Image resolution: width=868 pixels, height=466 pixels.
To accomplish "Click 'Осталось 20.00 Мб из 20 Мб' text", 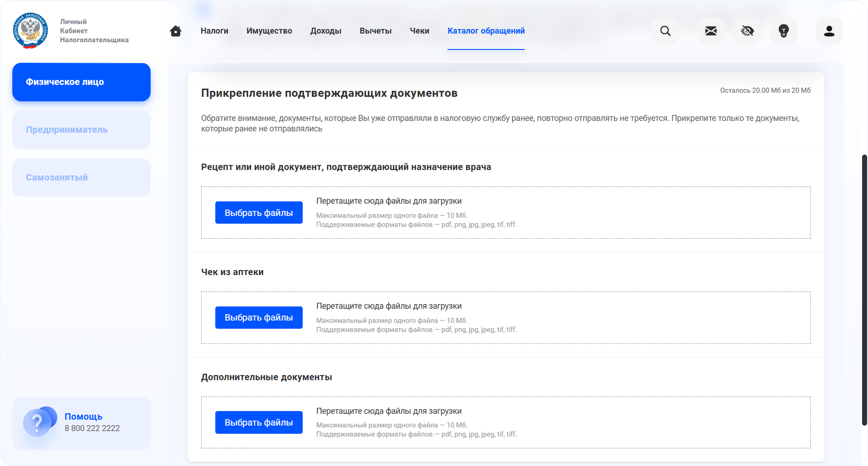I will point(765,90).
